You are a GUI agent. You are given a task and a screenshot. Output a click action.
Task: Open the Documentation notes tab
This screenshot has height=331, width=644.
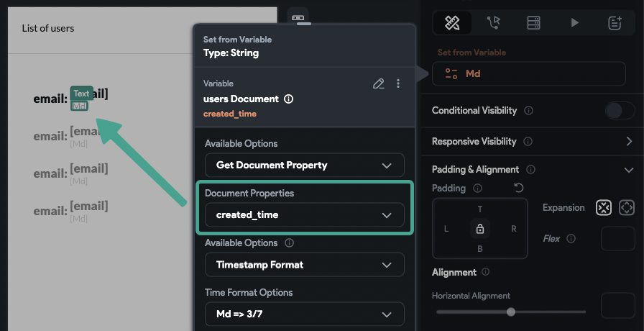click(615, 22)
